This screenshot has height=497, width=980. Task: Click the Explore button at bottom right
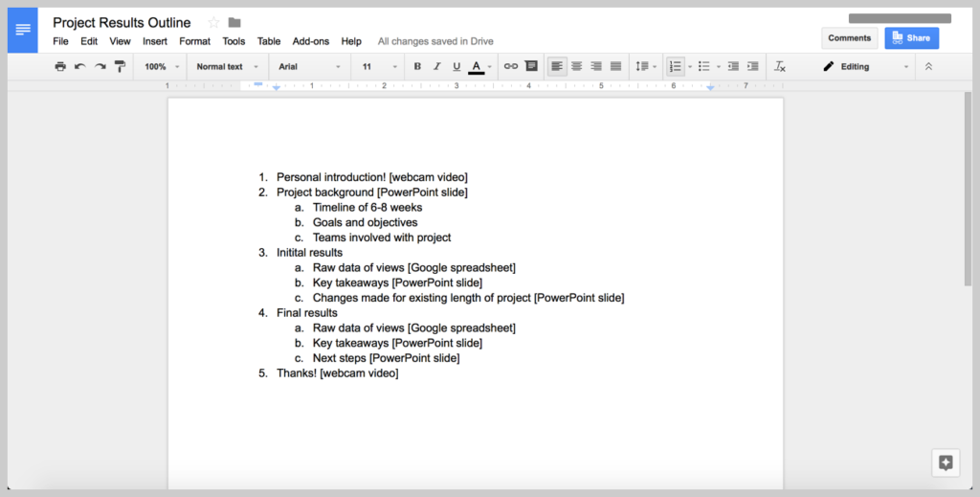pos(946,463)
